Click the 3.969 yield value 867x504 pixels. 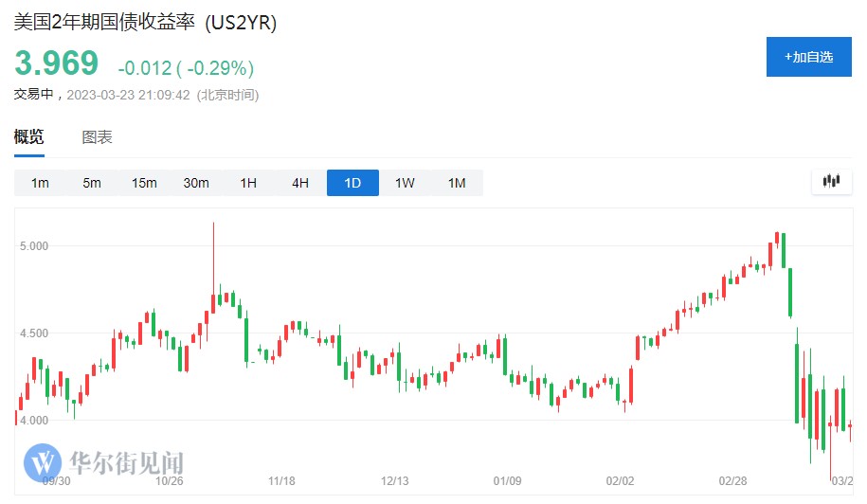click(56, 63)
